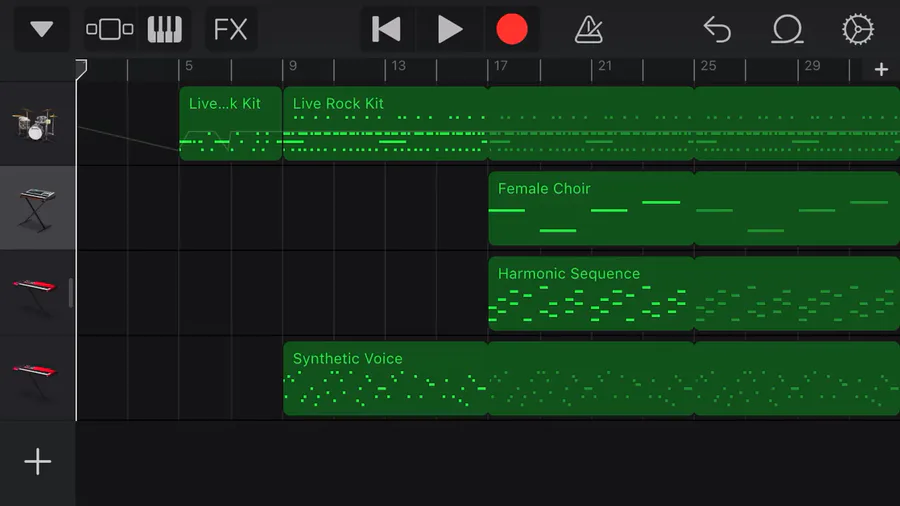Undo the last action
Screen dimensions: 900x506
(717, 29)
